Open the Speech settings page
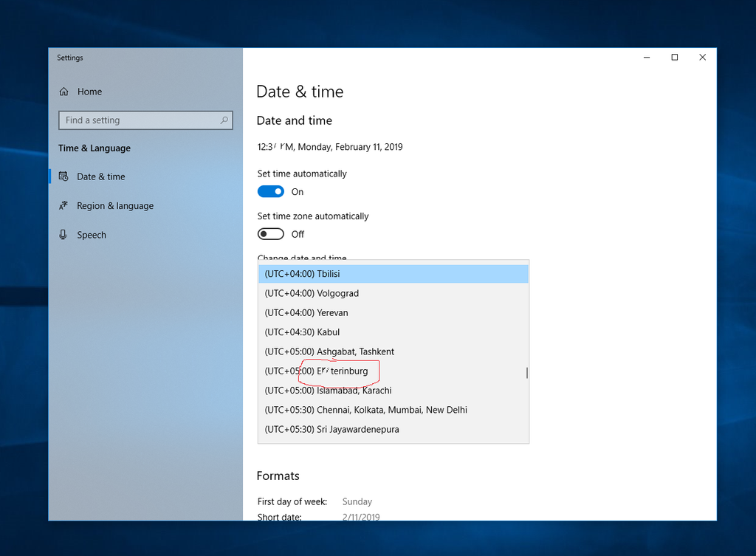756x556 pixels. (92, 235)
